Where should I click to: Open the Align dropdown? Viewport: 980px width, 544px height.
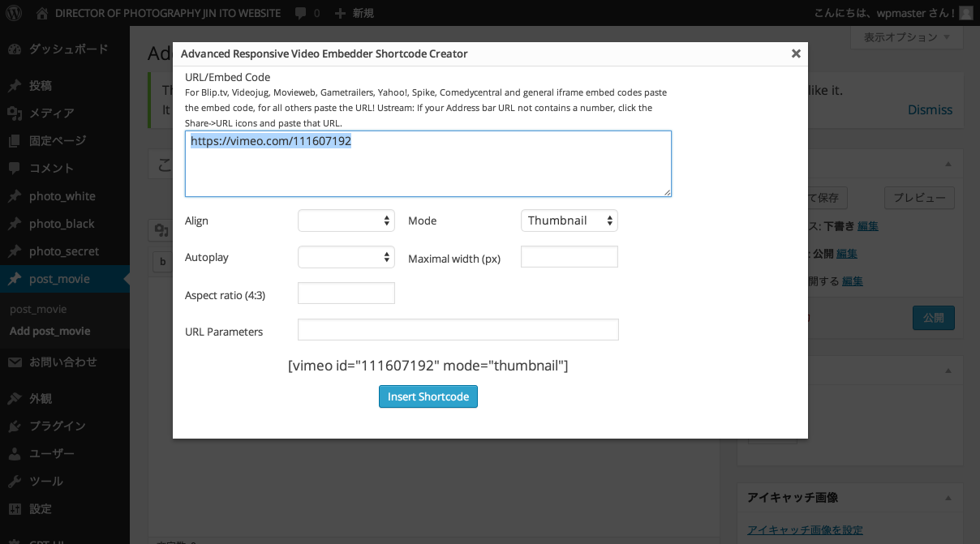[346, 221]
